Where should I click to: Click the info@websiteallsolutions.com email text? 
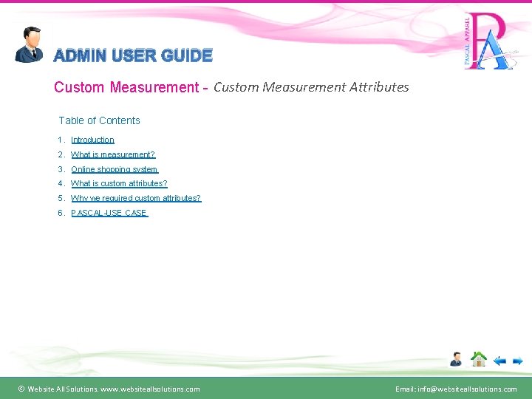tap(467, 389)
